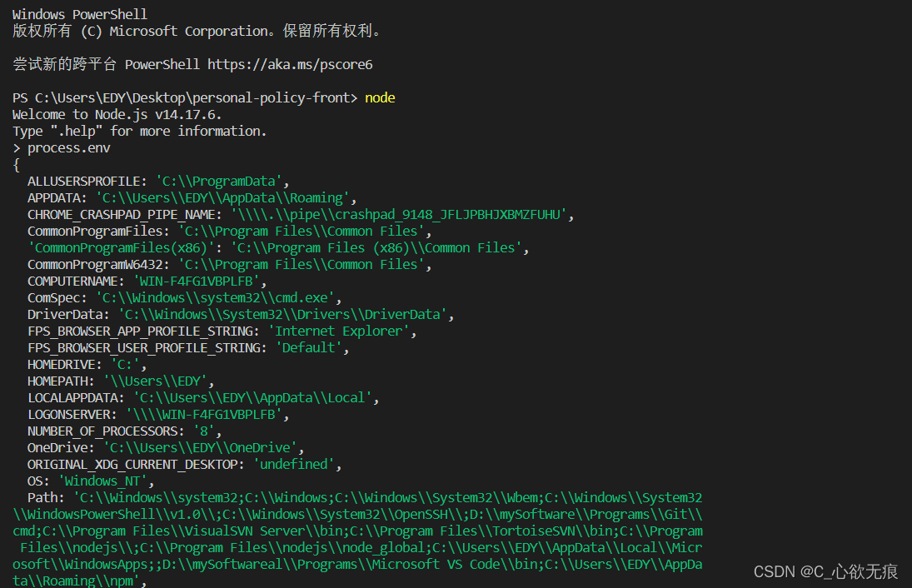Click the APPDATA path value

point(223,197)
